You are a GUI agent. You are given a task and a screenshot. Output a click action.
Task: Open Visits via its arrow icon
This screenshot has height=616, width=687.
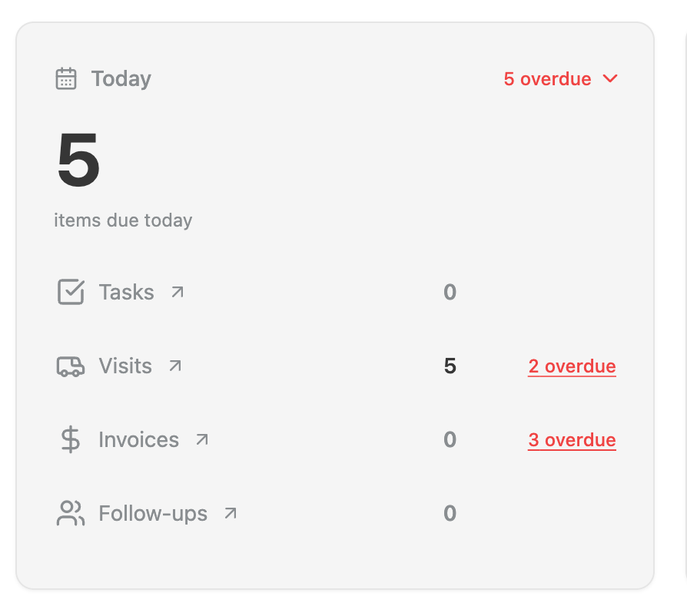(x=175, y=366)
